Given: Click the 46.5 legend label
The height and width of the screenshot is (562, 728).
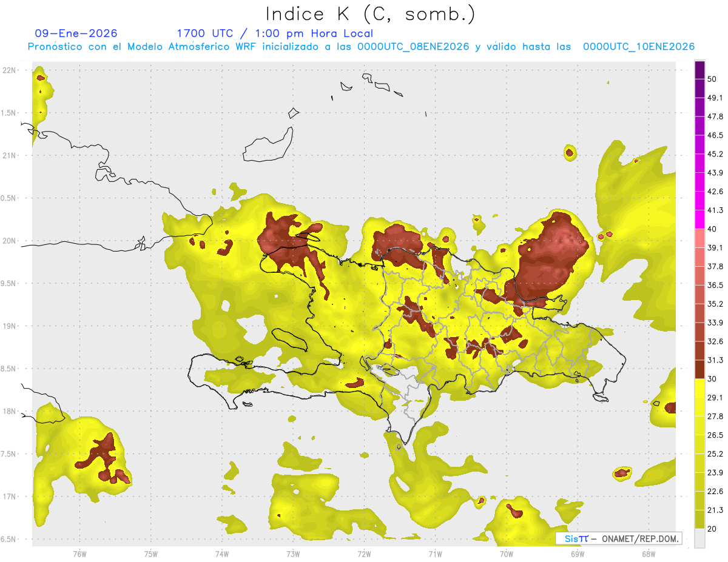Looking at the screenshot, I should 715,135.
